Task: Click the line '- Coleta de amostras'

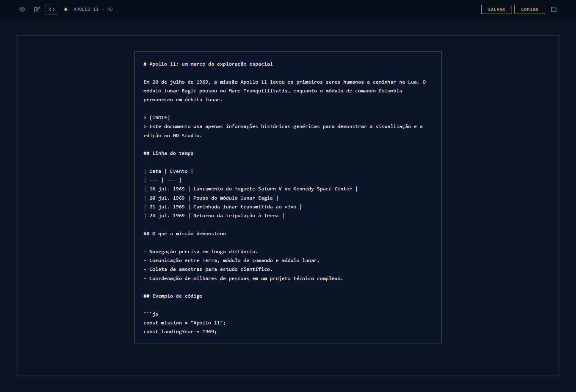Action: [x=208, y=269]
